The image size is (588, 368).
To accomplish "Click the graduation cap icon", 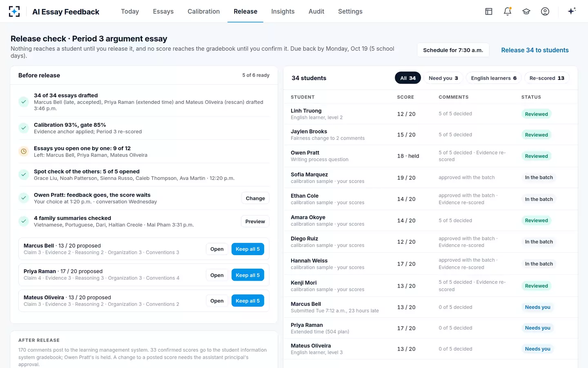I will tap(526, 11).
